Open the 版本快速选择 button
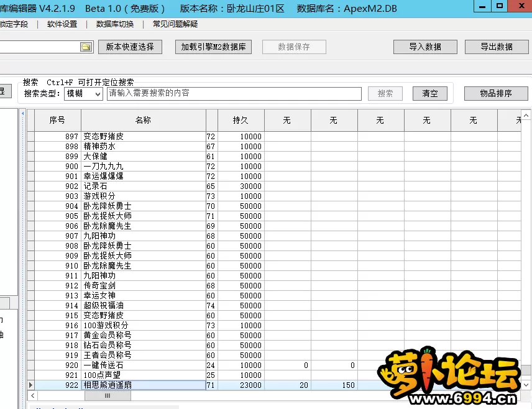This screenshot has width=532, height=409. pyautogui.click(x=130, y=47)
